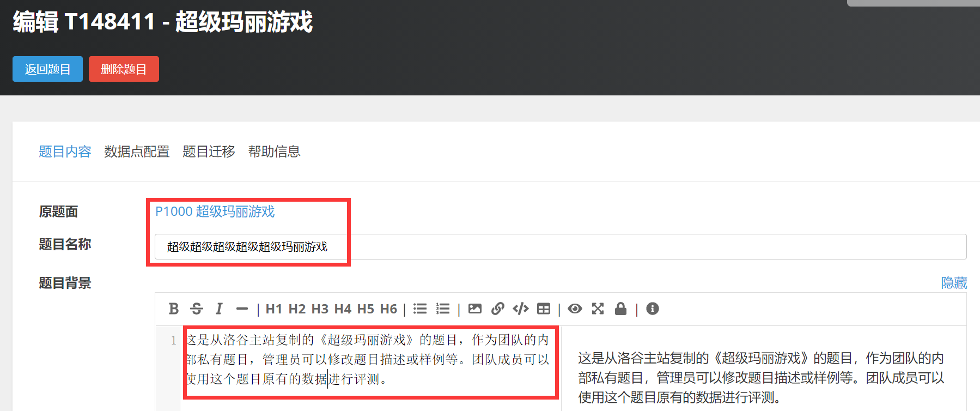Insert an unordered bullet list
The height and width of the screenshot is (411, 980).
pos(420,309)
